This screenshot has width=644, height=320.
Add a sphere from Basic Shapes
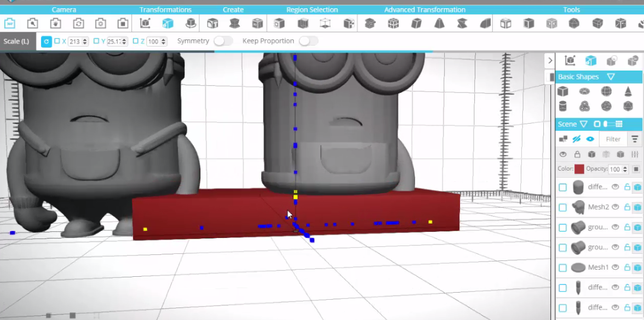coord(606,91)
